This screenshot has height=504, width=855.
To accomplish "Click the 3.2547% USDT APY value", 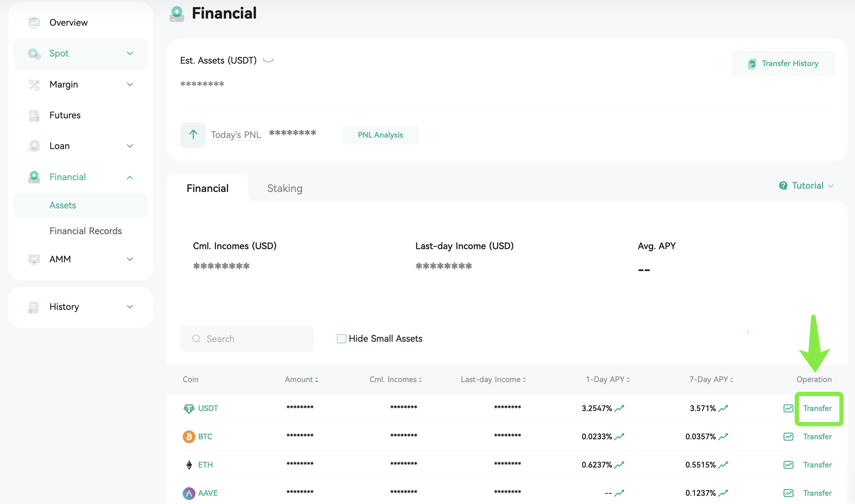I will click(597, 408).
